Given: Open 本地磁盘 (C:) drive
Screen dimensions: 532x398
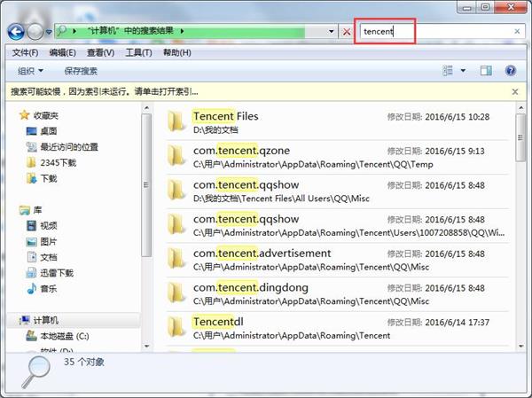Looking at the screenshot, I should click(x=65, y=336).
